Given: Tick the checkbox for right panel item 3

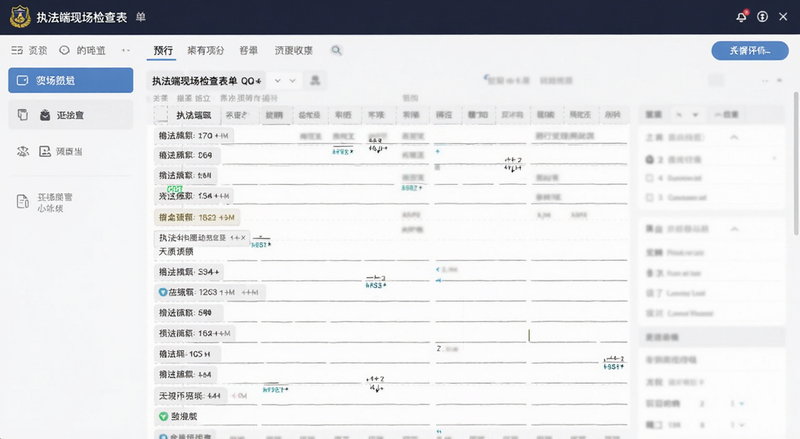Looking at the screenshot, I should coord(649,198).
